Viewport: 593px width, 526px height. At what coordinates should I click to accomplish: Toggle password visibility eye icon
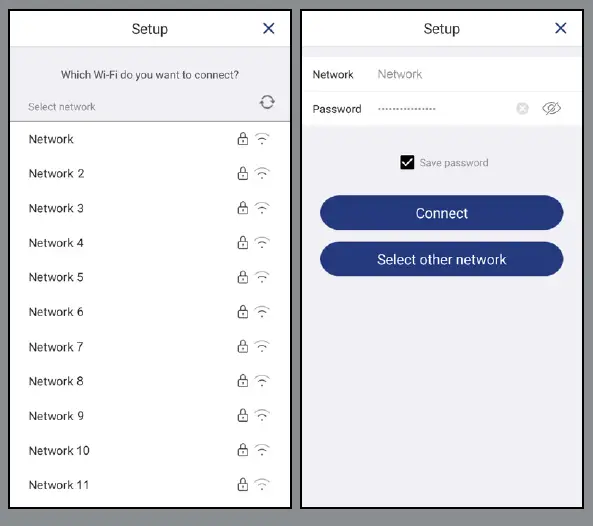(551, 109)
